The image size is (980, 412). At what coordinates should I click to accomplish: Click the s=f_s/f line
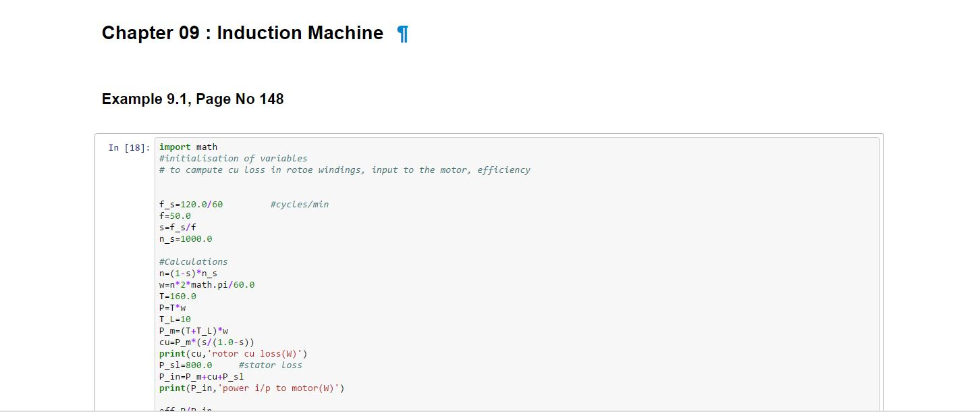click(178, 227)
